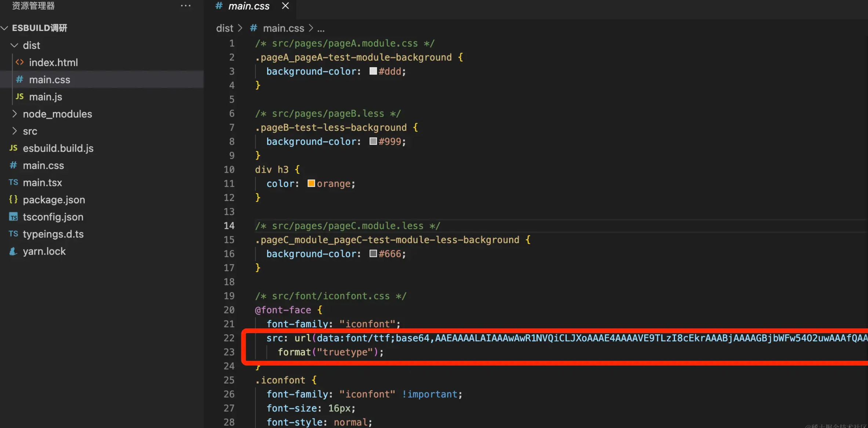Click the base64 data URL on line 22
The width and height of the screenshot is (868, 428).
tap(592, 338)
